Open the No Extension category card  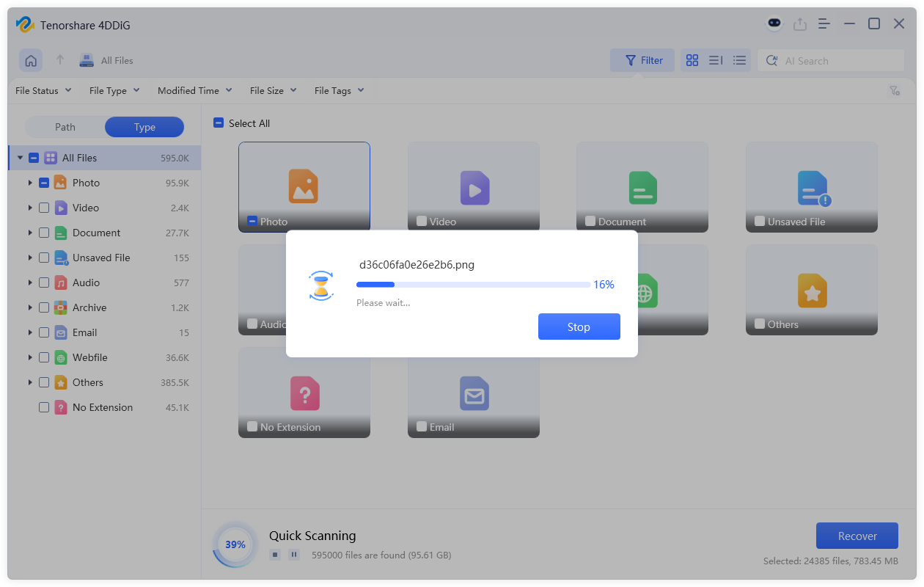click(304, 393)
